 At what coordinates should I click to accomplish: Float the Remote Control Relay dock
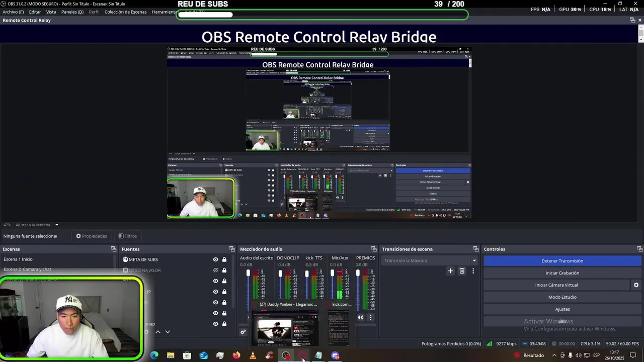632,20
